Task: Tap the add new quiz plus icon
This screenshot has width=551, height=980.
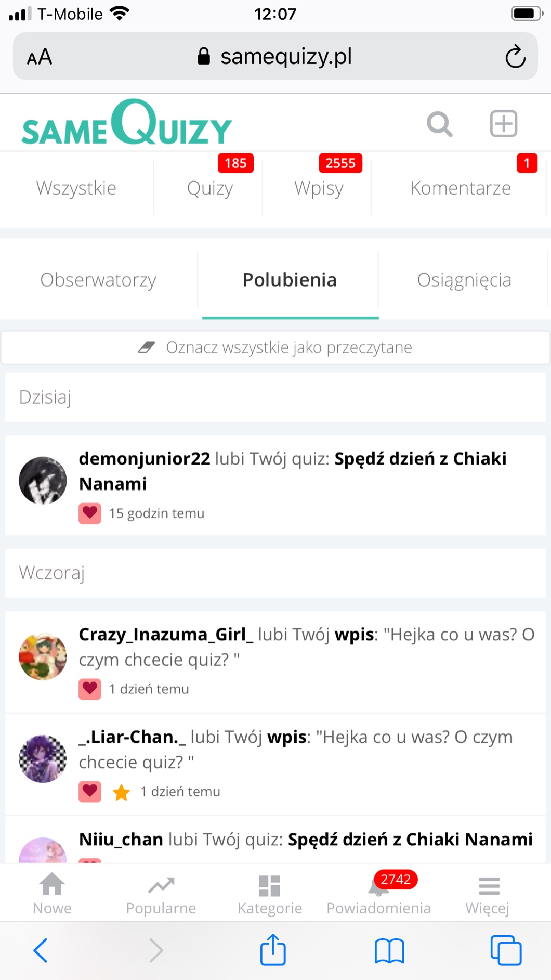Action: pos(504,124)
